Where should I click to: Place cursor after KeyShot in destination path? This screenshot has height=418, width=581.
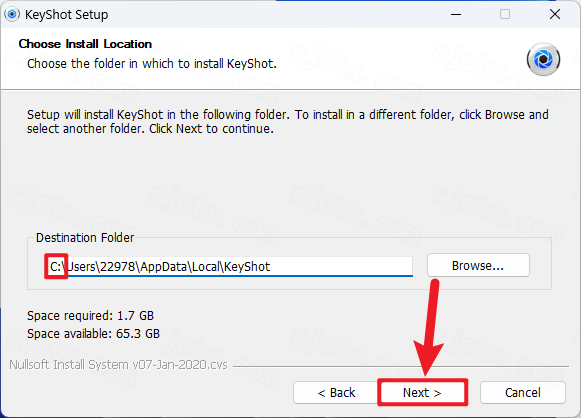point(271,266)
